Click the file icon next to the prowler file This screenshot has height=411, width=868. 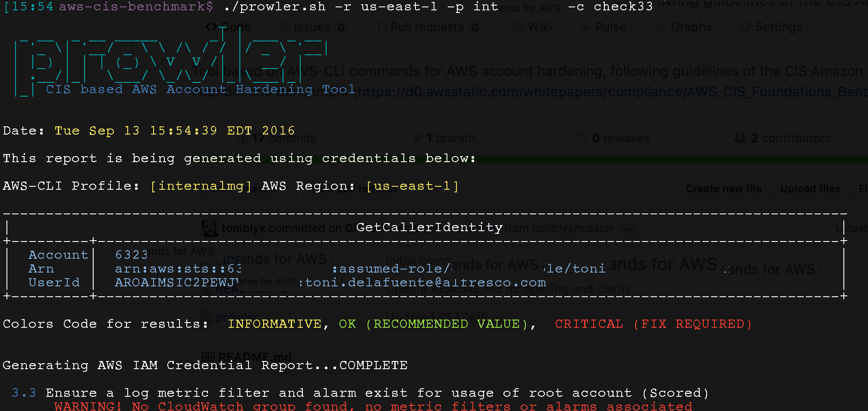click(x=207, y=318)
